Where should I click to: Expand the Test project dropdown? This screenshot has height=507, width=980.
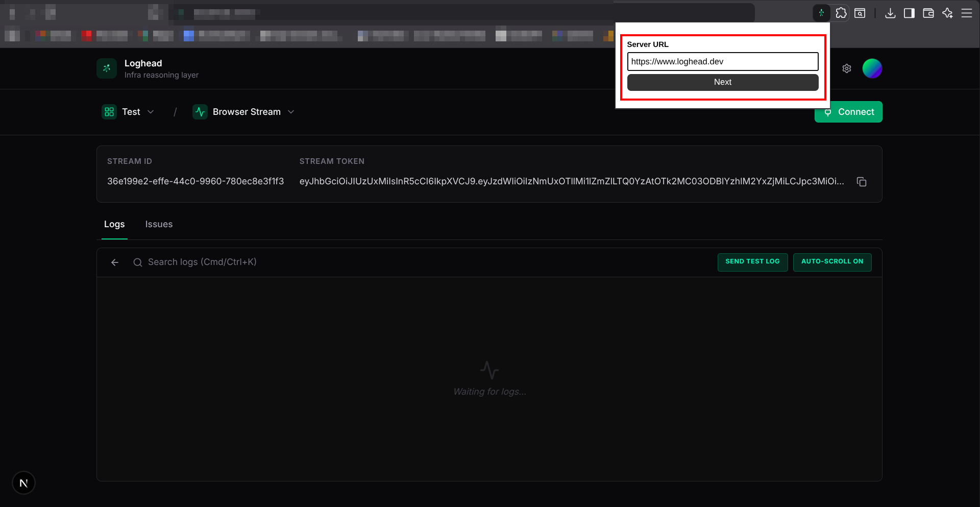point(151,112)
